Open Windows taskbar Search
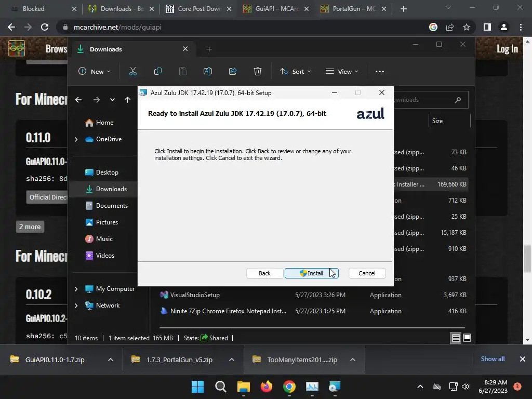Image resolution: width=532 pixels, height=399 pixels. (220, 387)
